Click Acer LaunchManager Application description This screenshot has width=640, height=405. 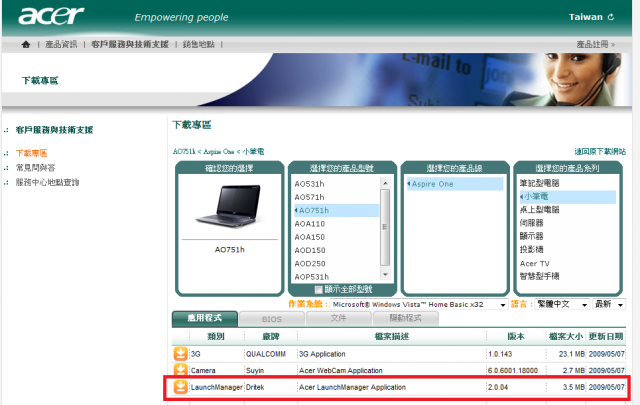coord(352,387)
